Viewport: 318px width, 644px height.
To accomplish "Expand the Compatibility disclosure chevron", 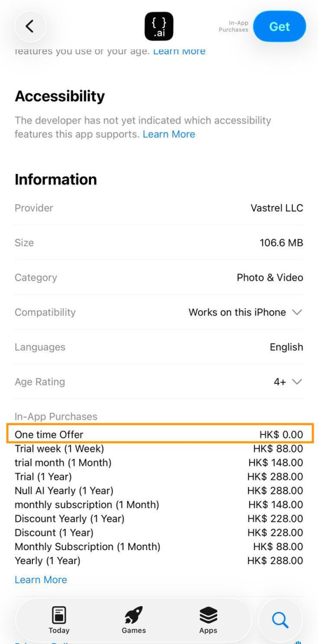I will pyautogui.click(x=297, y=312).
